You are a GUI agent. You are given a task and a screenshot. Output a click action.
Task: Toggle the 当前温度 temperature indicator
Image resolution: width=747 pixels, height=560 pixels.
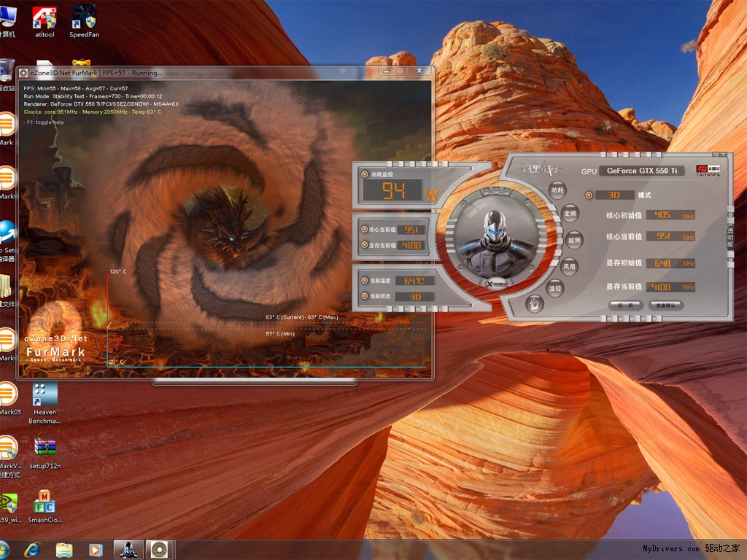point(365,281)
